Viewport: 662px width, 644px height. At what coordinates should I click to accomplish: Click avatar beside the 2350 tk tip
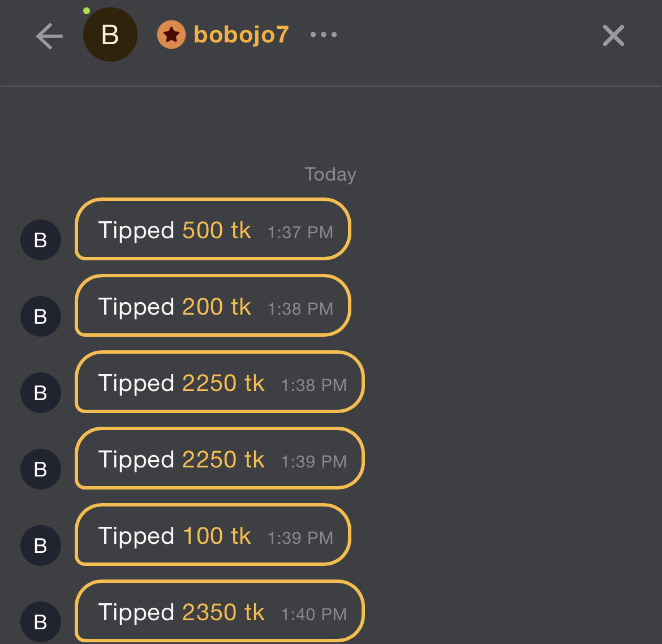coord(41,622)
